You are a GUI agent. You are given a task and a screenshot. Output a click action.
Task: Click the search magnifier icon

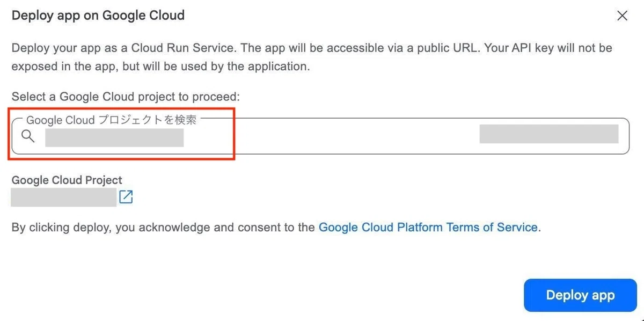[28, 136]
